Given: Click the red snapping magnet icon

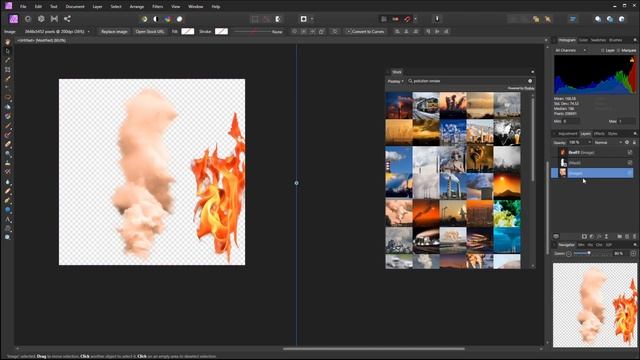Looking at the screenshot, I should pos(407,19).
